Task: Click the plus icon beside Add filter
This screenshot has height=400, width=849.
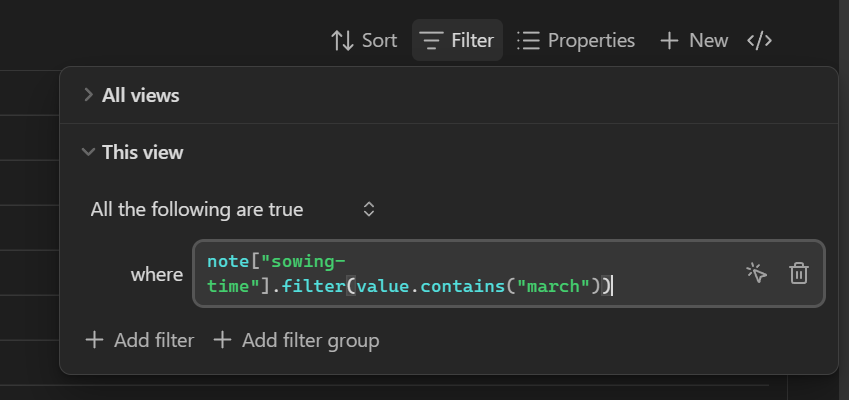Action: pos(94,340)
